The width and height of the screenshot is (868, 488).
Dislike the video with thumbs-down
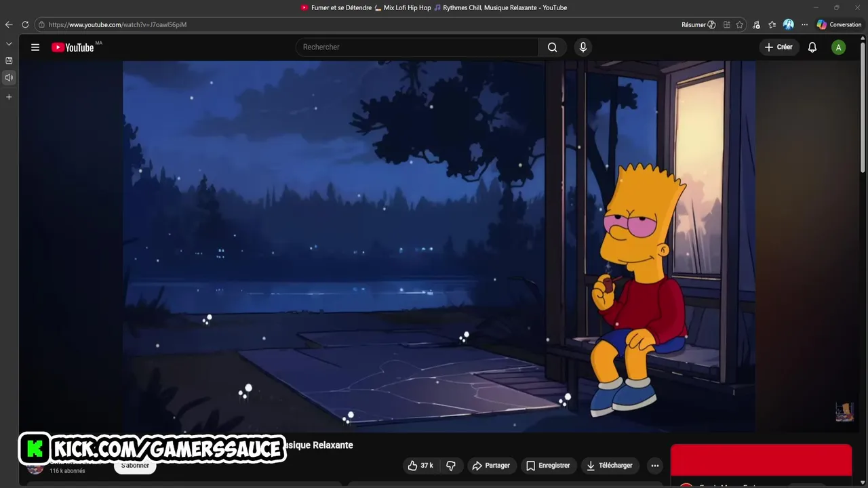(x=451, y=466)
